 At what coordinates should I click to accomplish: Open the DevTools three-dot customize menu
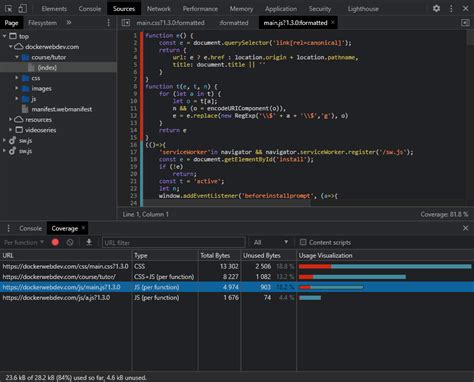451,9
